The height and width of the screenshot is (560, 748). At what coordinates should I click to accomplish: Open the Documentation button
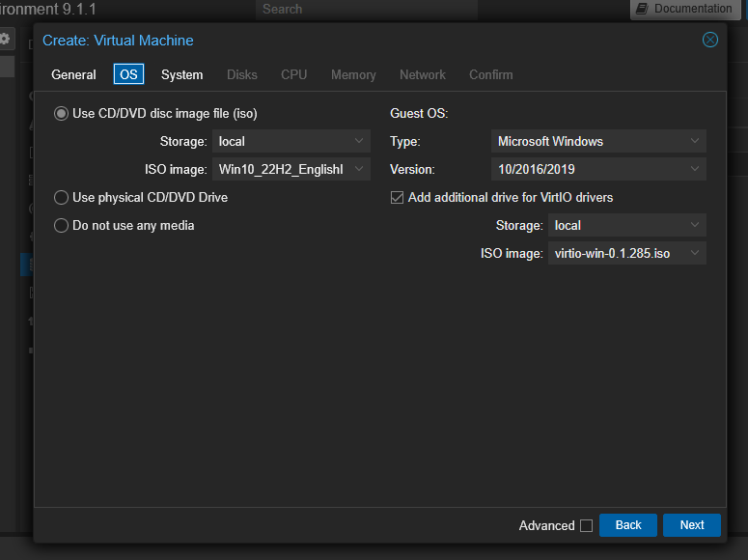tap(685, 9)
